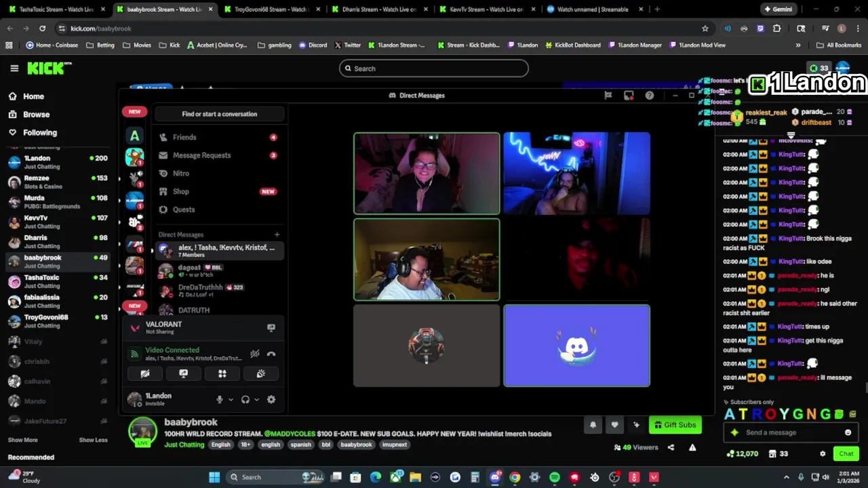Show hidden system tray icons
The image size is (868, 488).
pyautogui.click(x=787, y=477)
